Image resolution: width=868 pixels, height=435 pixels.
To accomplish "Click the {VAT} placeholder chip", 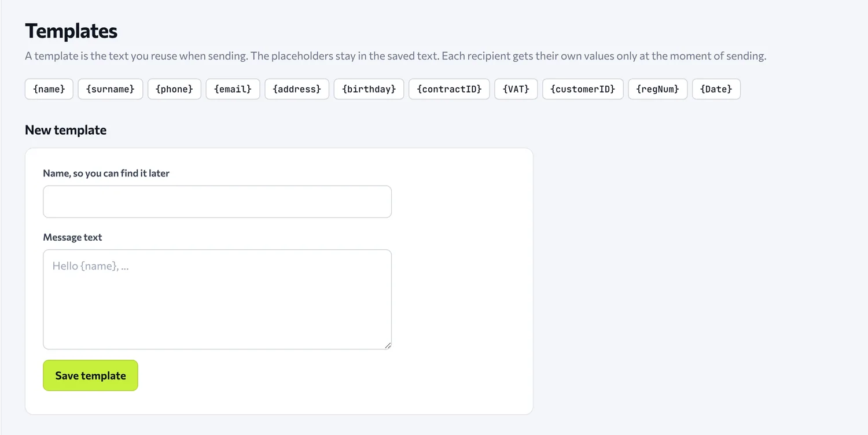I will click(516, 89).
